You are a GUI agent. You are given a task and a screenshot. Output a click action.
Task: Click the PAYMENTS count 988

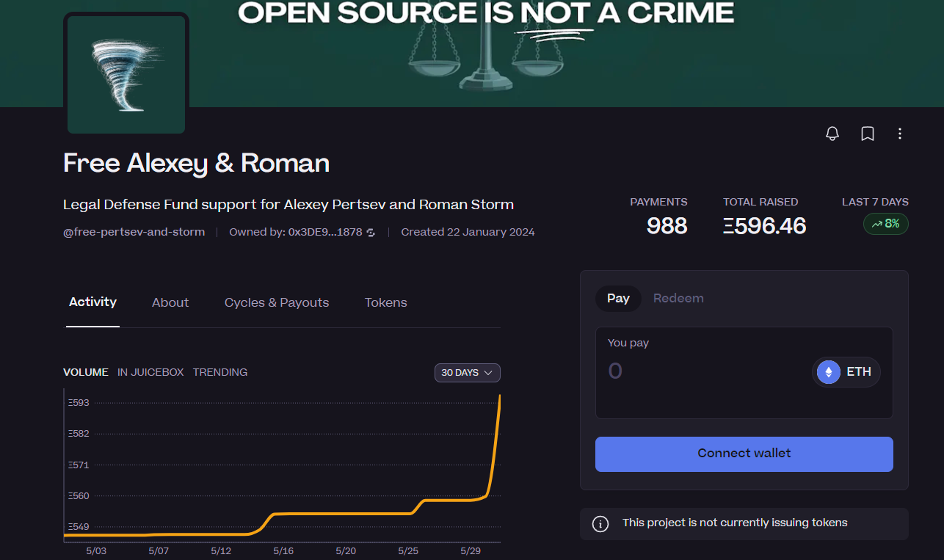tap(667, 226)
